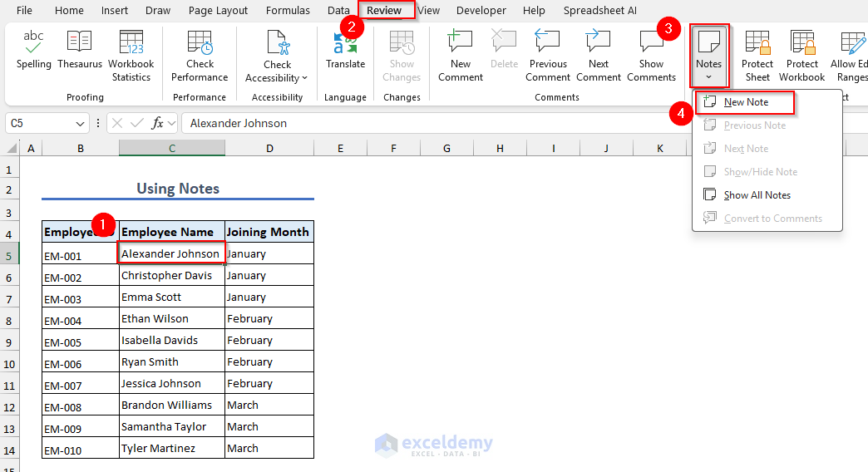Open the Notes dropdown in ribbon
The height and width of the screenshot is (472, 868).
[708, 56]
